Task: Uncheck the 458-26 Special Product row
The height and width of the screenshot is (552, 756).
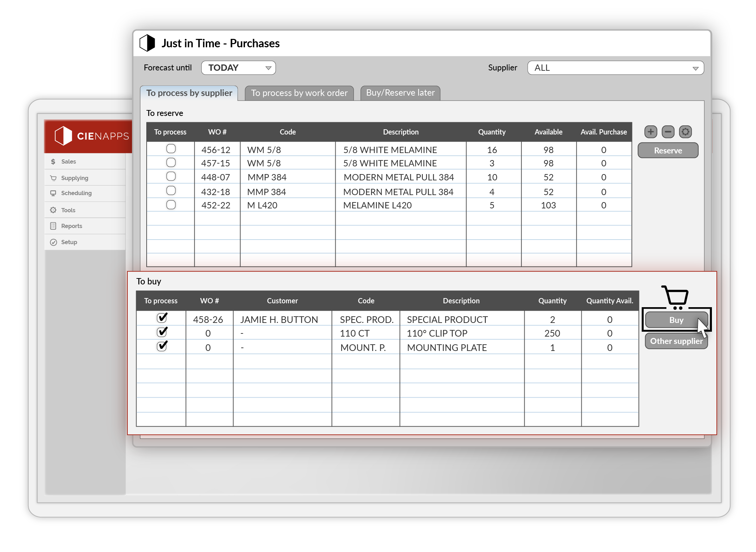Action: (x=162, y=318)
